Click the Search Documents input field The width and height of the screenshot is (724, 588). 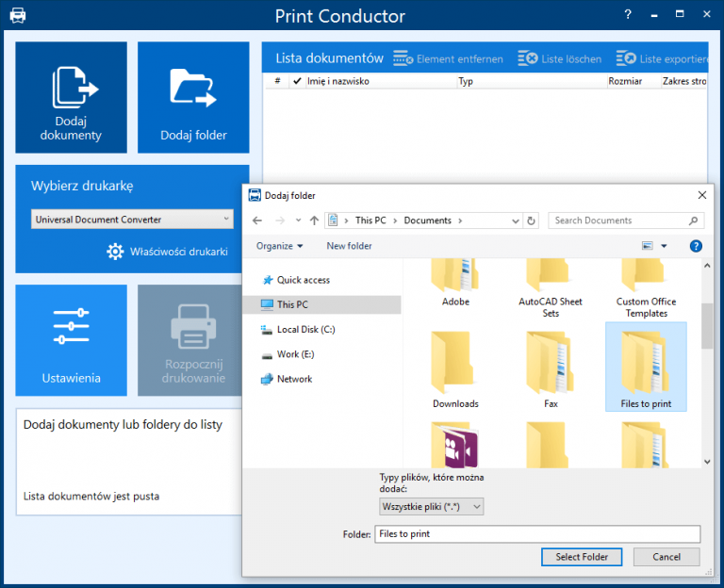[617, 220]
